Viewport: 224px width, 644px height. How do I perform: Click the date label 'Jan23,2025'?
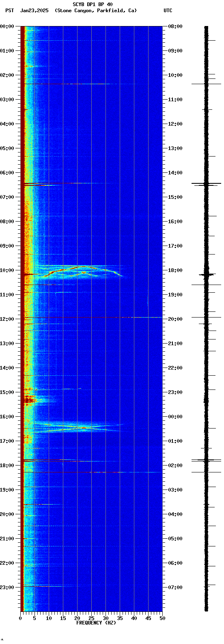(x=34, y=11)
